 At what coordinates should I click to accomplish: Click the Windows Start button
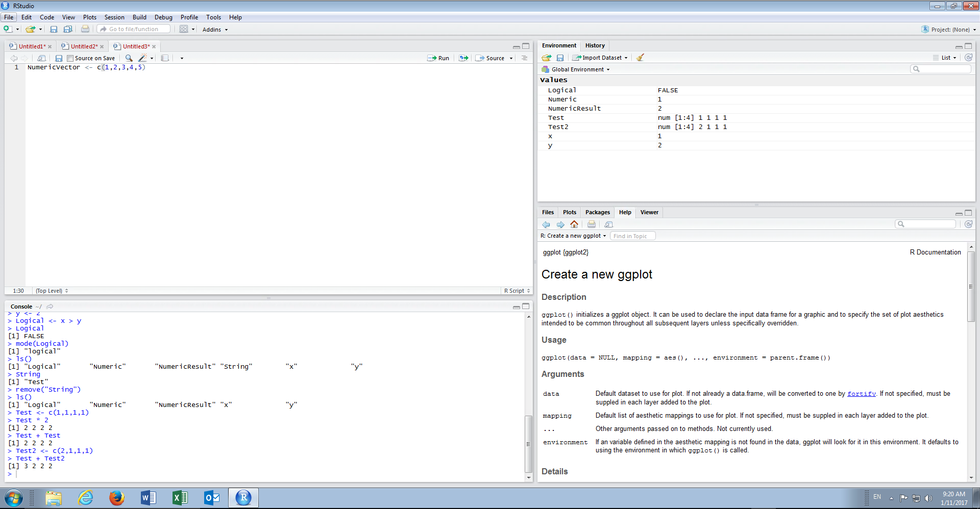14,498
